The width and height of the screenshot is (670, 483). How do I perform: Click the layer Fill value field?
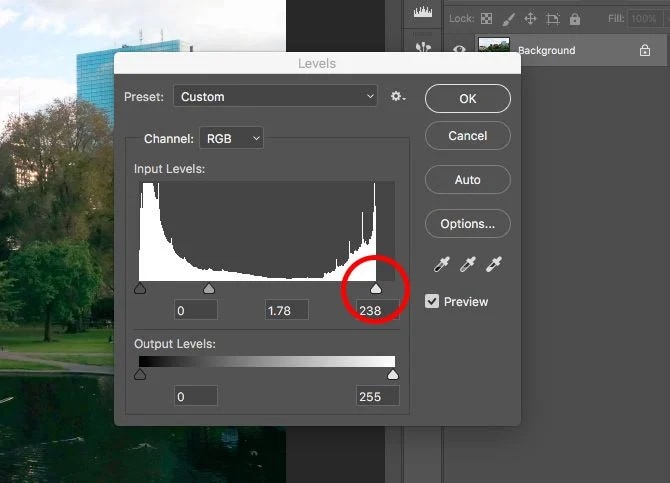(x=644, y=18)
